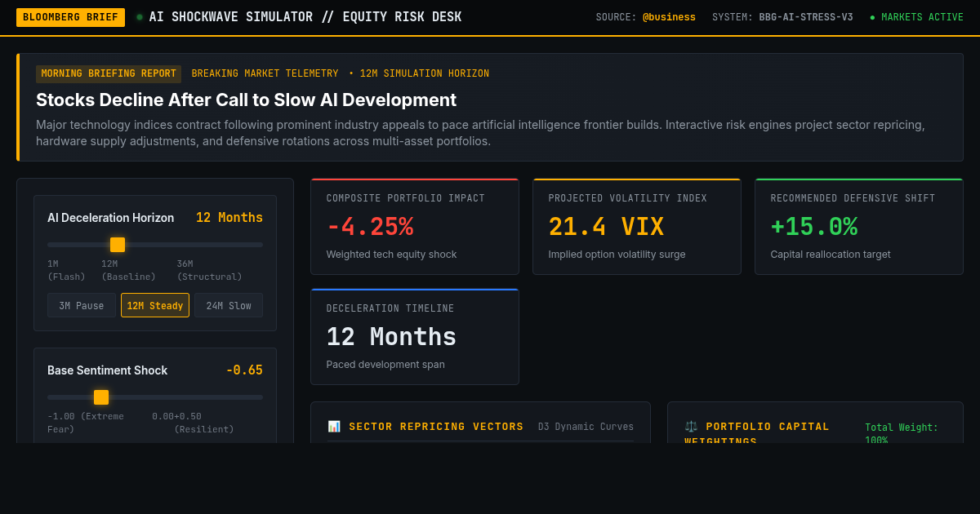Adjust the AI Deceleration Horizon slider handle
Viewport: 980px width, 514px height.
[x=118, y=245]
